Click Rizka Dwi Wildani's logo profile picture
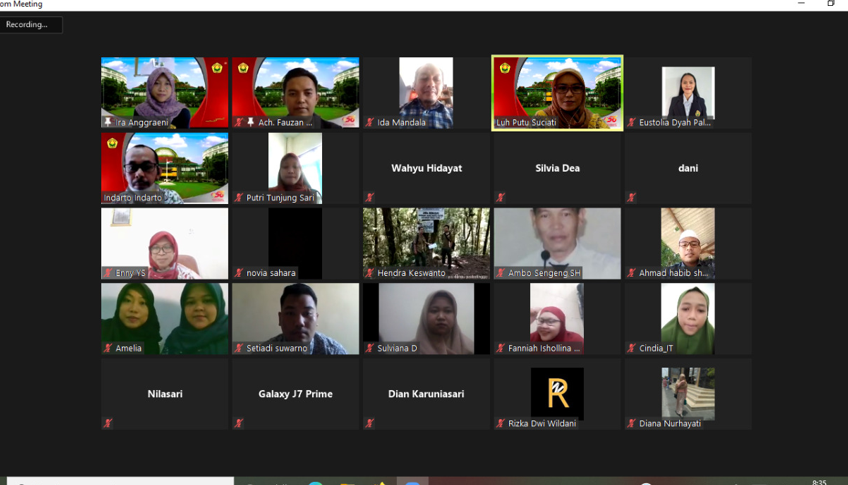The height and width of the screenshot is (485, 848). pos(557,392)
